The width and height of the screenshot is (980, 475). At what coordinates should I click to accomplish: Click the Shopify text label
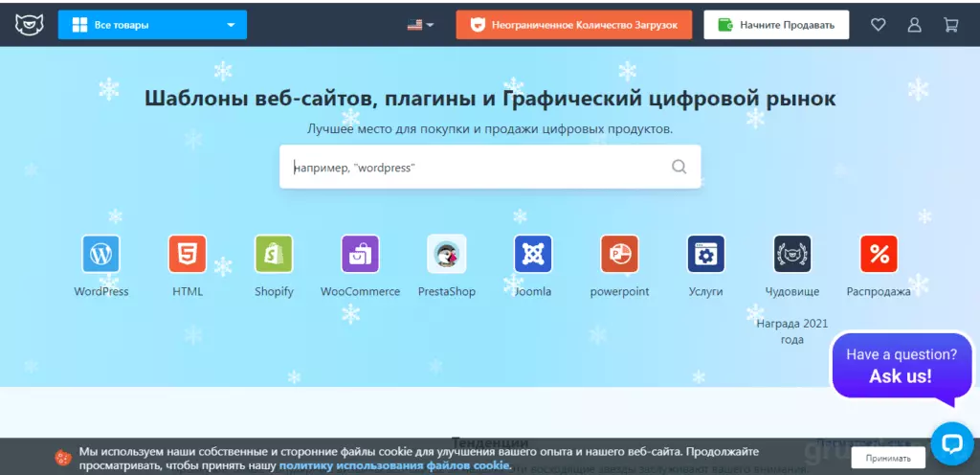click(274, 292)
